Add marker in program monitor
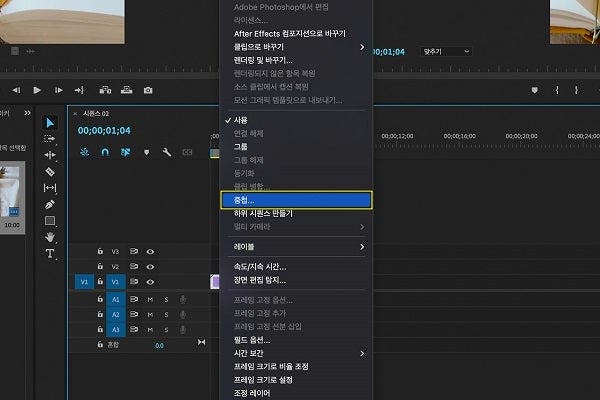The height and width of the screenshot is (400, 600). (535, 90)
